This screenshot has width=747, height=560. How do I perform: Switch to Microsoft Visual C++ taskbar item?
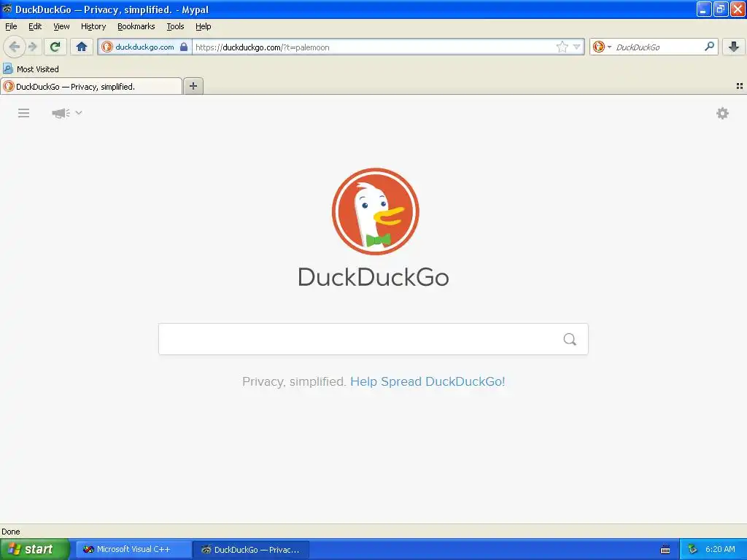[x=133, y=550]
